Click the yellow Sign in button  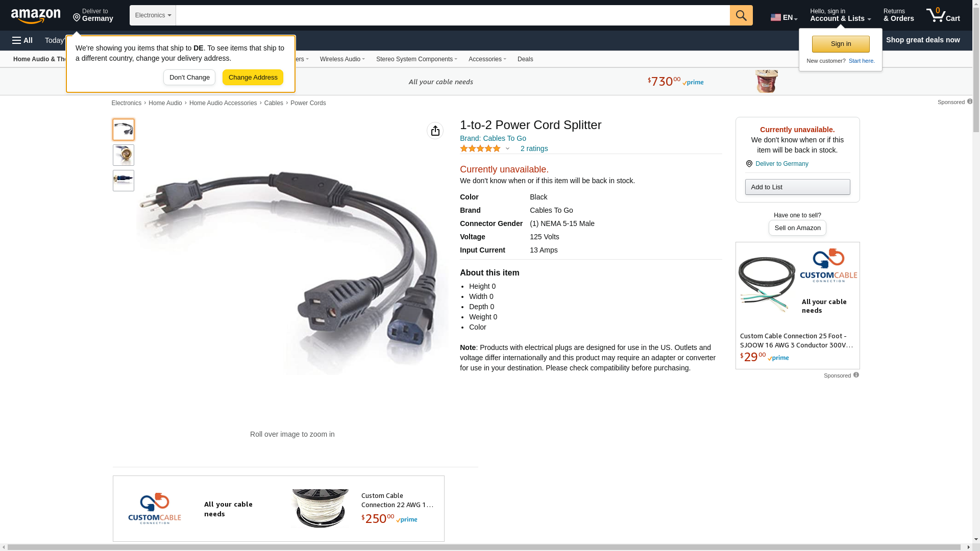pos(841,44)
